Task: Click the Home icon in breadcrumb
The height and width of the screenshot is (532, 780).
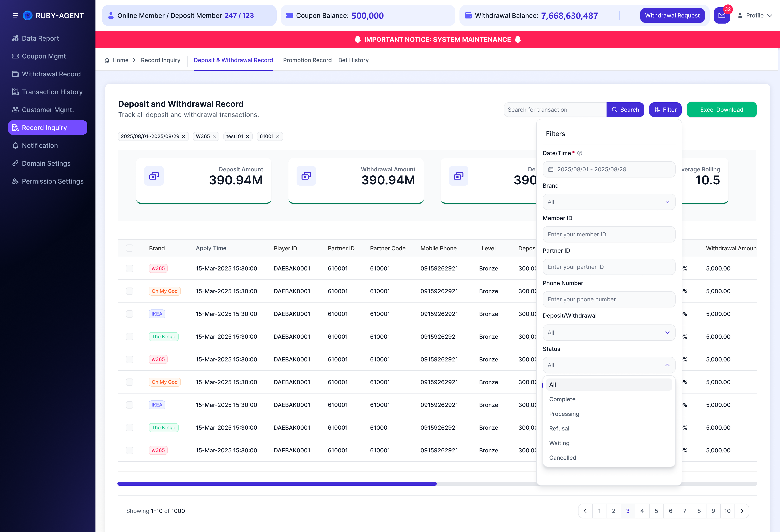Action: 107,60
